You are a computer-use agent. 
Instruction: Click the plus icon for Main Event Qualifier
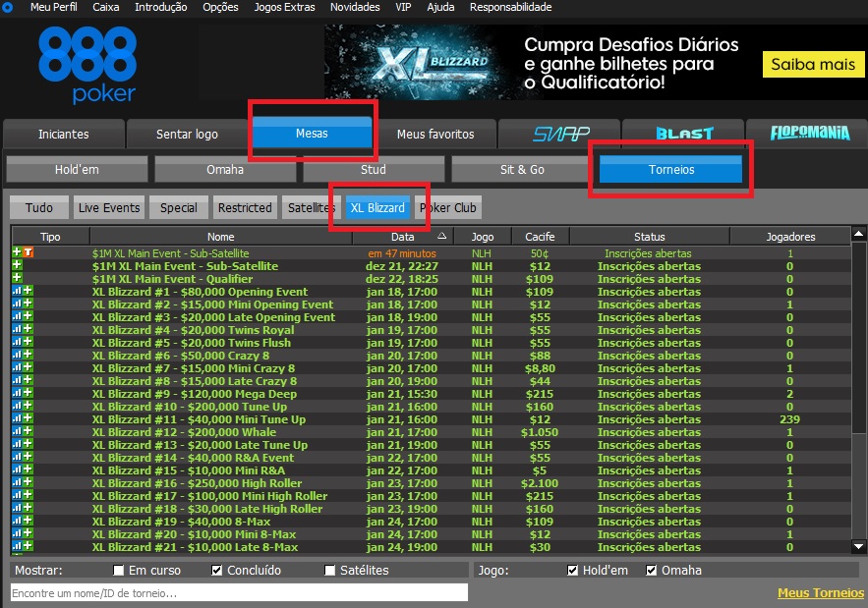[x=17, y=278]
